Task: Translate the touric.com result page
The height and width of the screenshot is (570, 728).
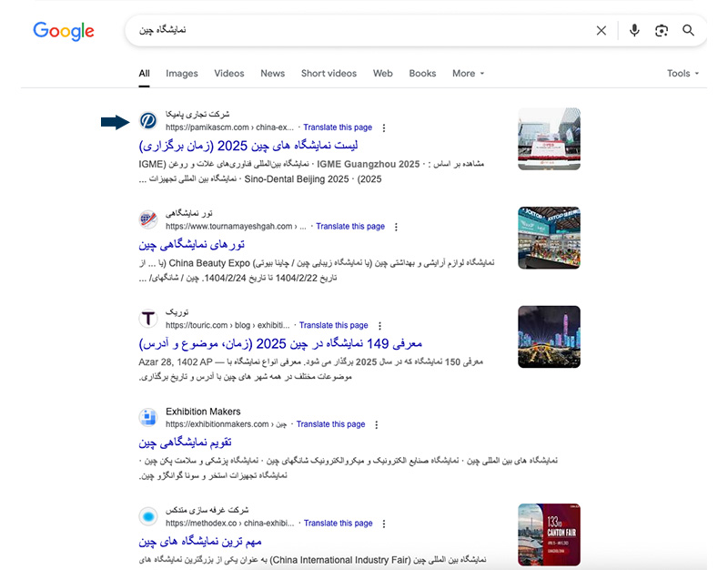Action: (333, 325)
